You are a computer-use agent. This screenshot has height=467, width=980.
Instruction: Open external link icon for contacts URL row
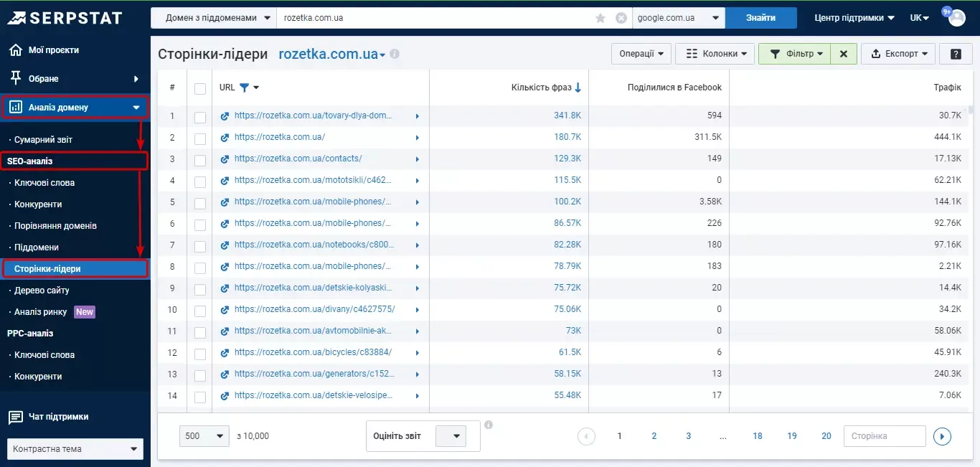tap(225, 159)
